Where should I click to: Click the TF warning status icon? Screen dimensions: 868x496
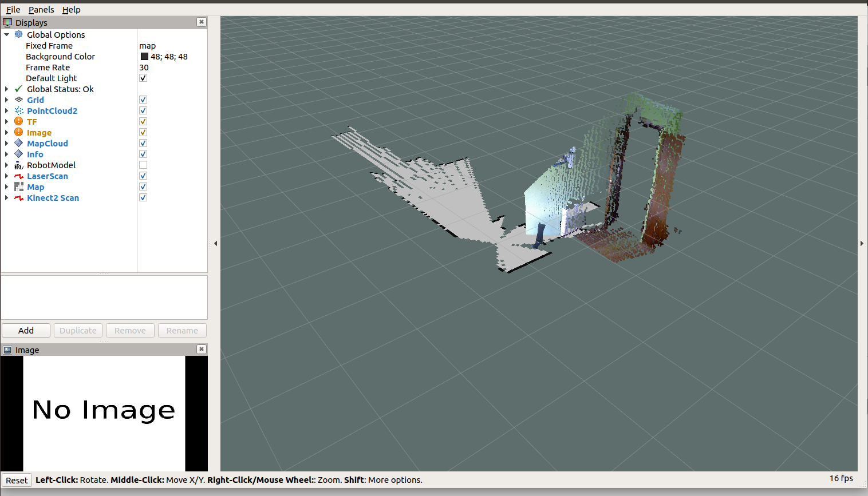pyautogui.click(x=19, y=121)
